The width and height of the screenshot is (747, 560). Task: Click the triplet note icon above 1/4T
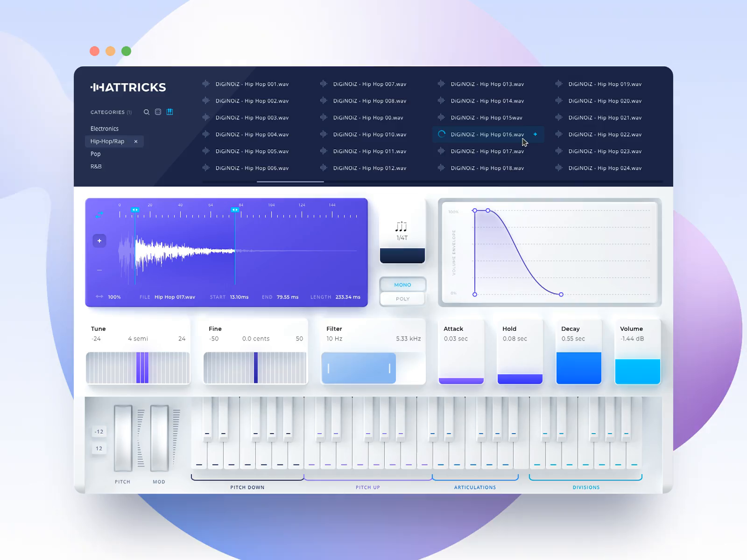tap(402, 227)
